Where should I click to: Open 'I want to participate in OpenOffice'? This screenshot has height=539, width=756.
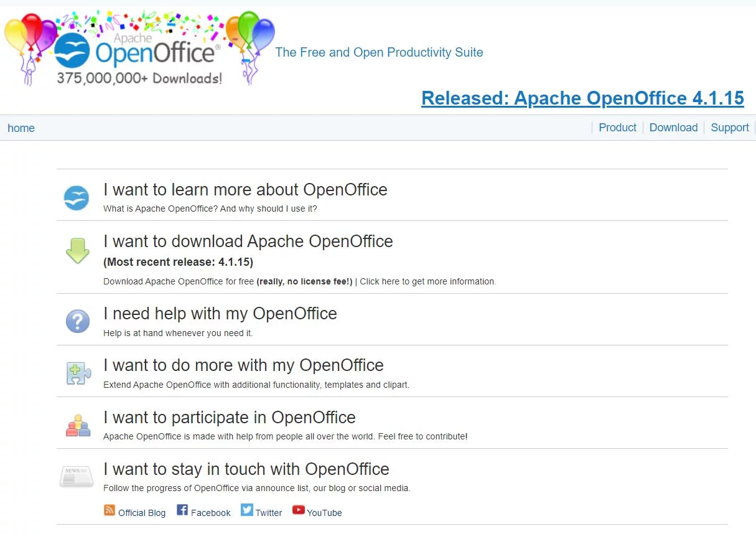pos(230,418)
